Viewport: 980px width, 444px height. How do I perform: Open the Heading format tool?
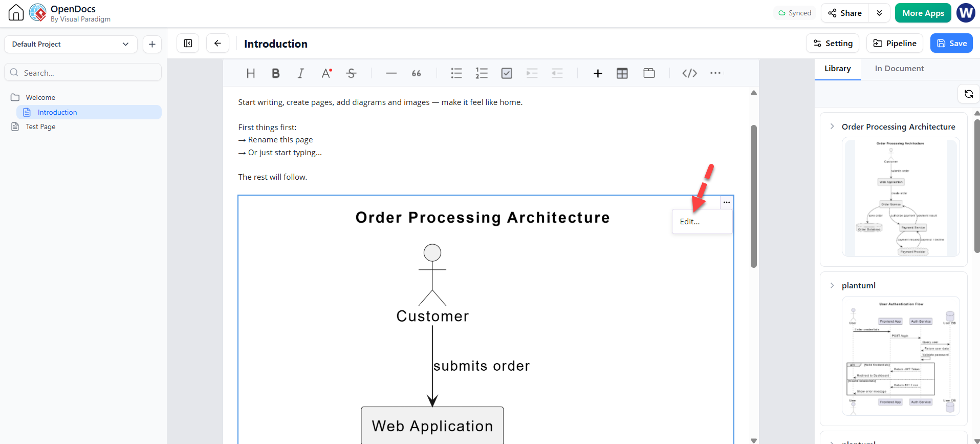[251, 73]
